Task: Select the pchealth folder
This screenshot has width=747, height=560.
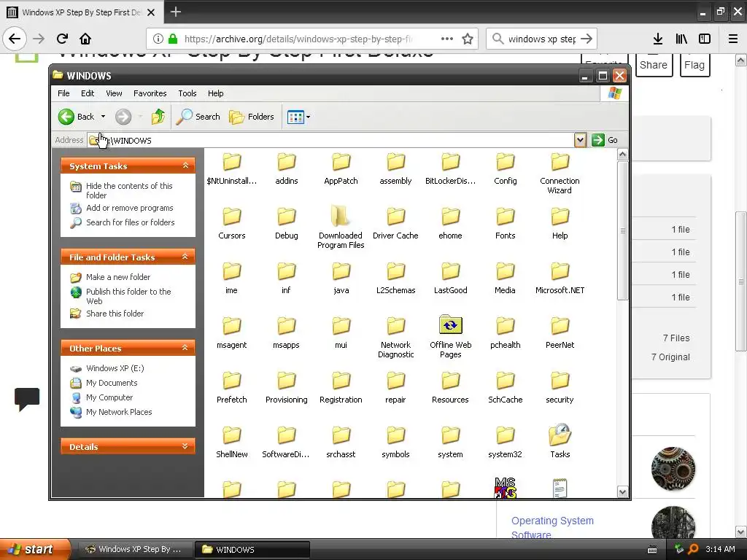Action: 505,332
